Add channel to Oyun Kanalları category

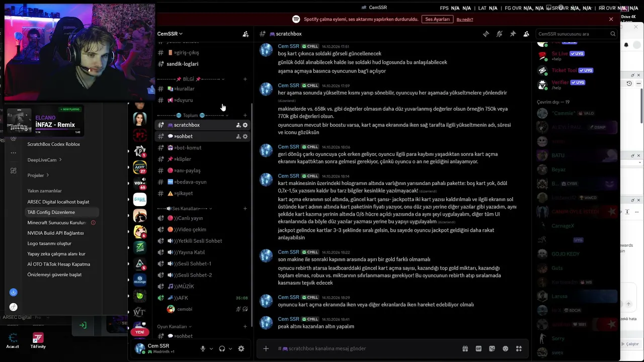pos(245,326)
